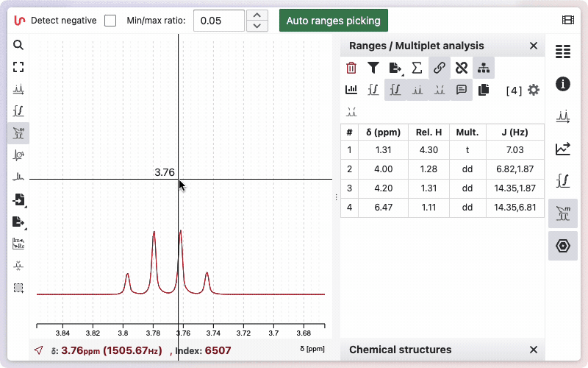Image resolution: width=588 pixels, height=368 pixels.
Task: Open the information panel from right sidebar
Action: tap(563, 84)
